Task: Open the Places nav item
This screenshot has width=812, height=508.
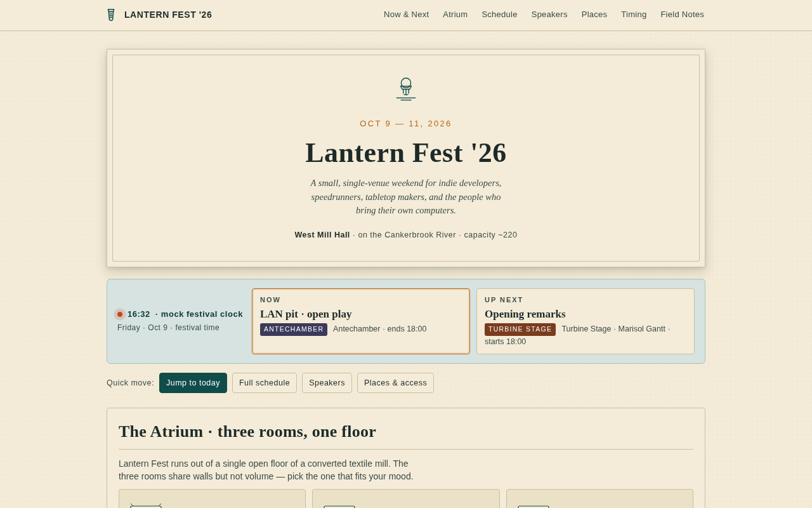Action: (x=594, y=15)
